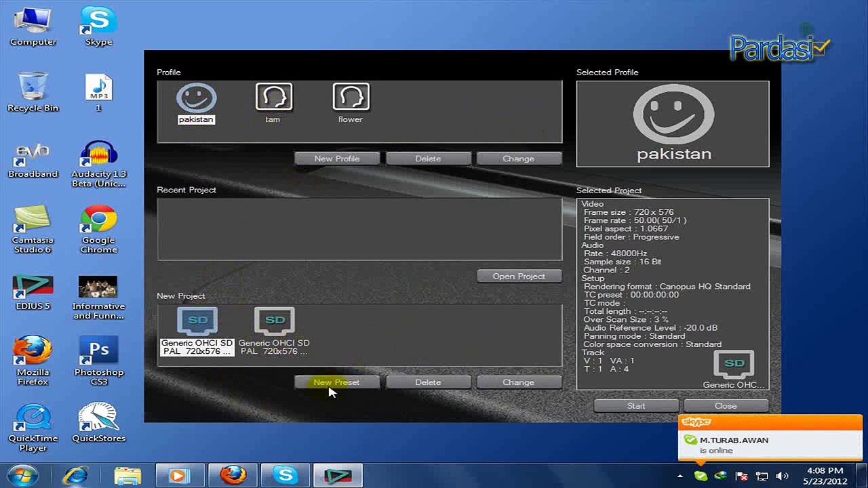The height and width of the screenshot is (488, 868).
Task: Delete the selected project preset
Action: click(428, 382)
